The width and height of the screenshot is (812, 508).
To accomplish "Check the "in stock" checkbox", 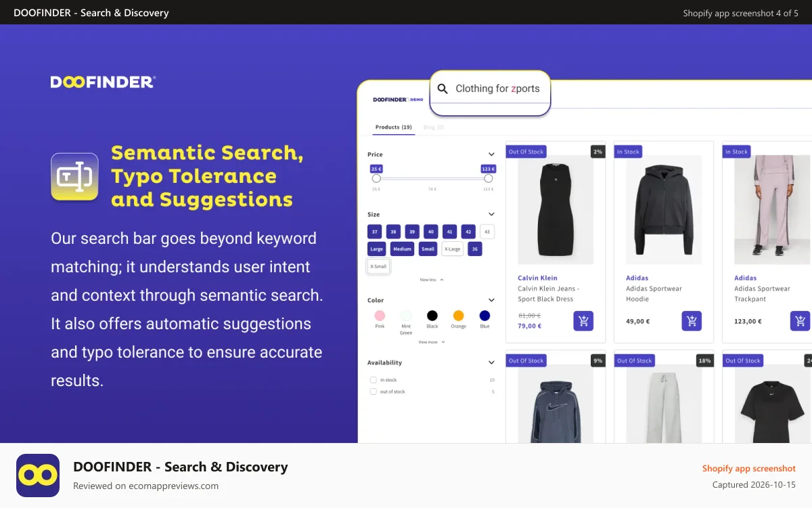I will coord(373,380).
